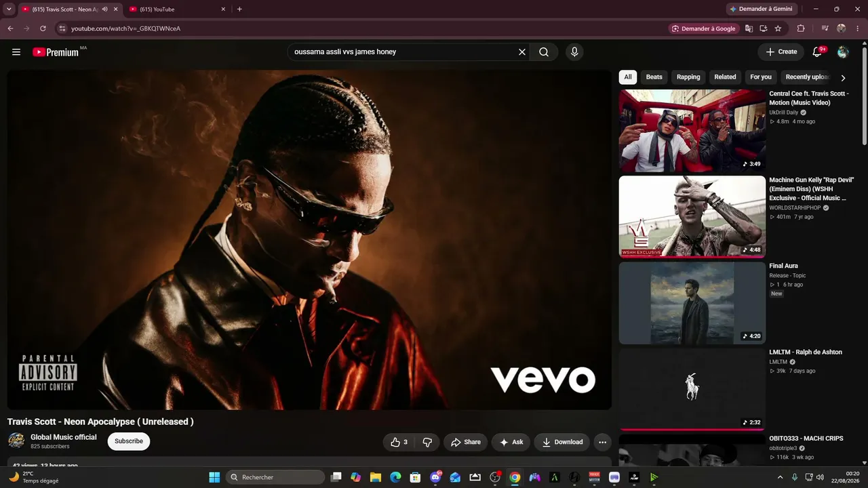Open media controls icon in toolbar
Screen dimensions: 868x488
click(x=825, y=28)
